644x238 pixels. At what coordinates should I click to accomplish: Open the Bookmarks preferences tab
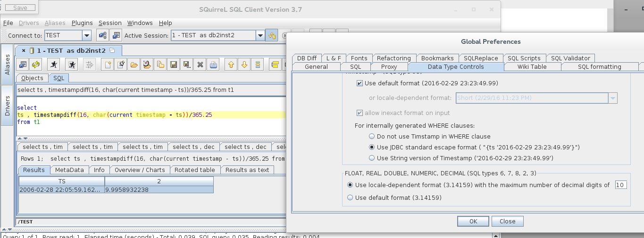coord(437,58)
